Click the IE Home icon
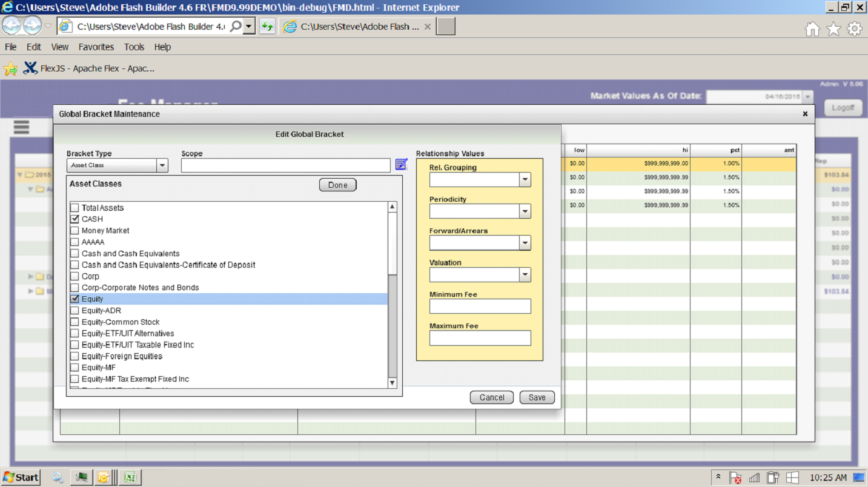This screenshot has width=868, height=487. (812, 29)
